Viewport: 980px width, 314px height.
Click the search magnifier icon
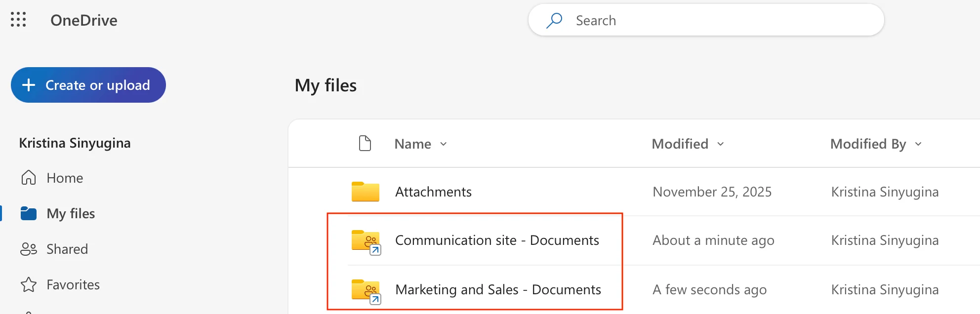coord(554,20)
